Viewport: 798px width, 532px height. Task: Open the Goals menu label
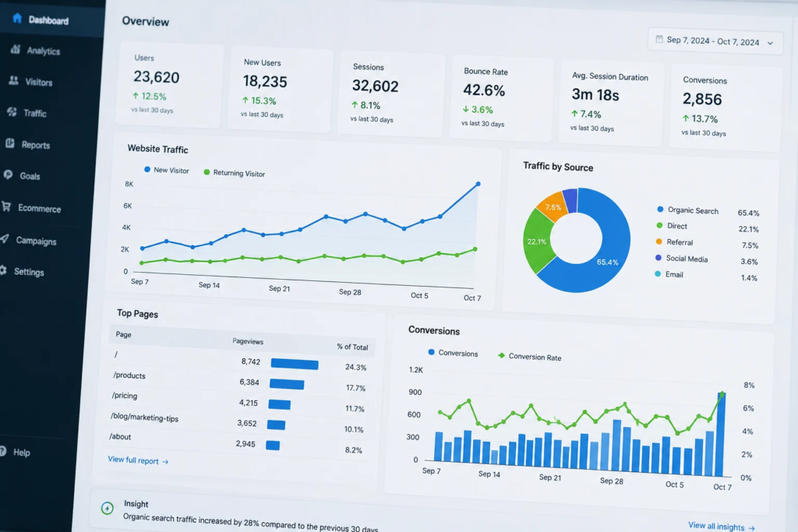(x=30, y=176)
